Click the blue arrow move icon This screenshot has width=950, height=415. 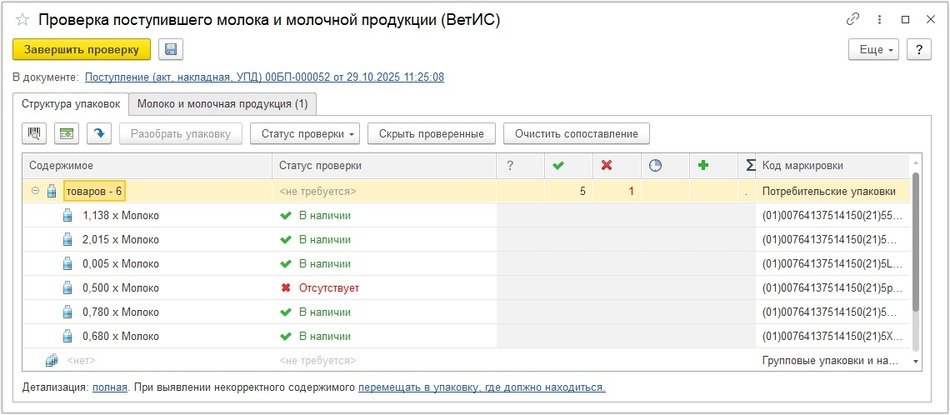click(x=98, y=133)
